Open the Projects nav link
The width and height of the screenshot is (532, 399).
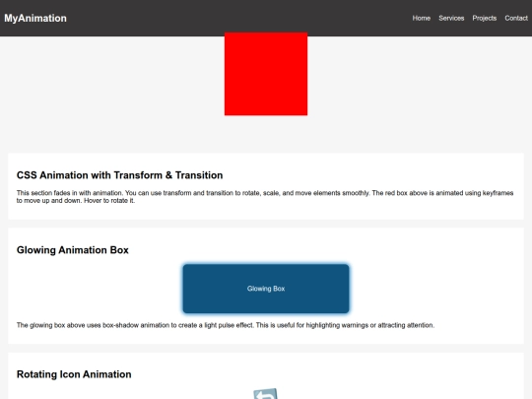coord(484,19)
